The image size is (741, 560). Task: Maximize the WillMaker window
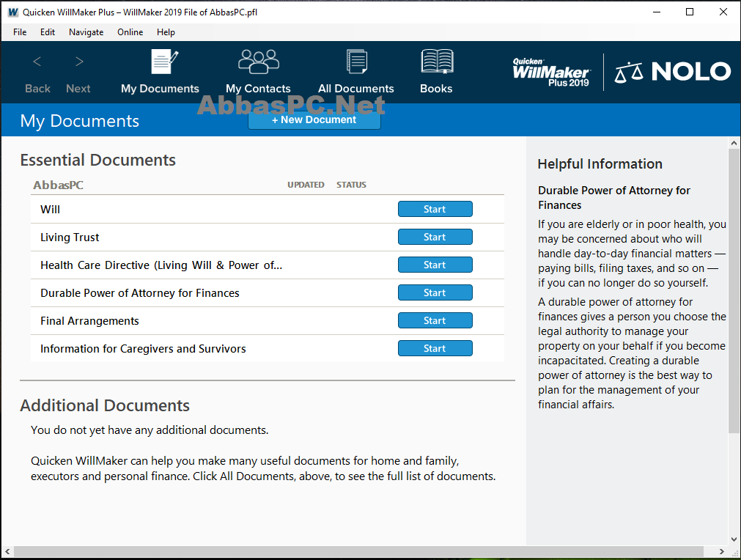pos(690,12)
